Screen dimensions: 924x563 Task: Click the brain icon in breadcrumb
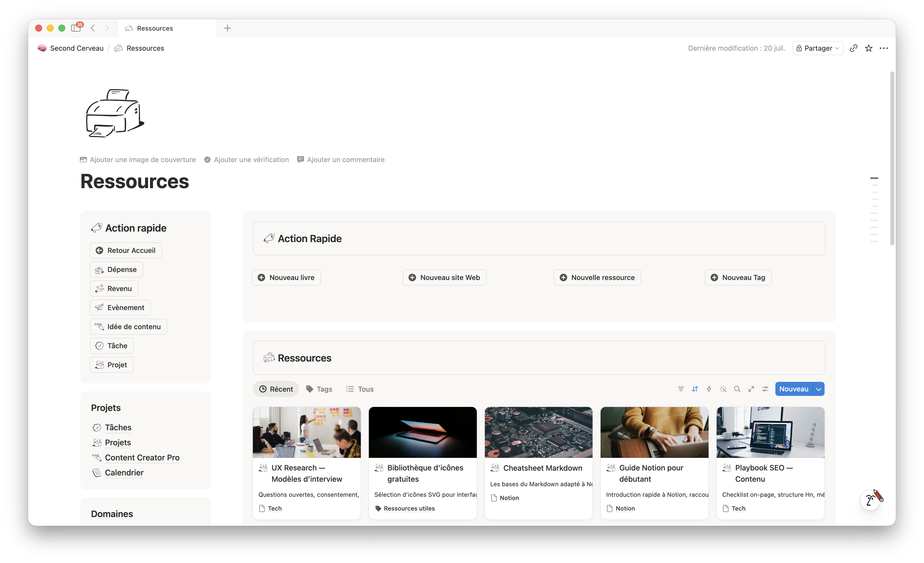tap(42, 48)
